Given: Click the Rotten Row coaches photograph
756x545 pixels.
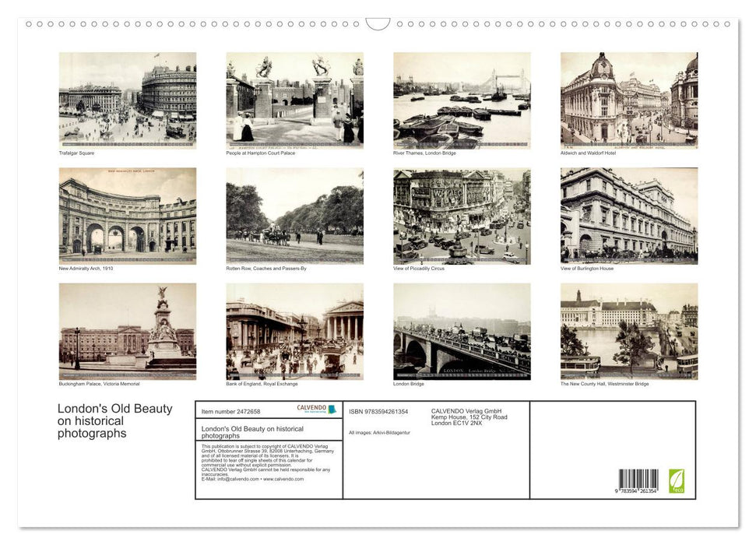Looking at the screenshot, I should point(294,216).
